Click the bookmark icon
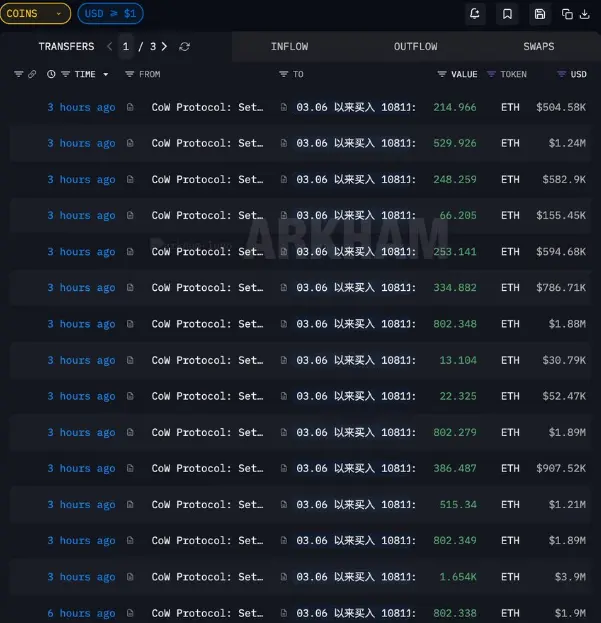The height and width of the screenshot is (623, 601). [x=507, y=14]
